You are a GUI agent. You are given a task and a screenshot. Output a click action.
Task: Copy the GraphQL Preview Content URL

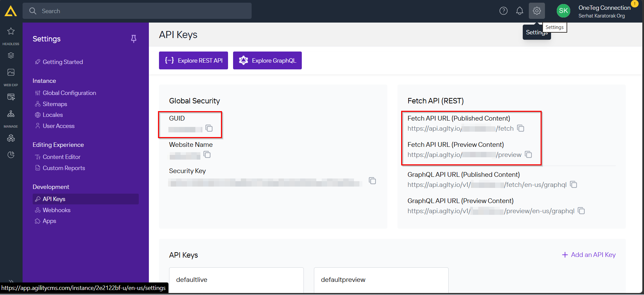click(581, 211)
